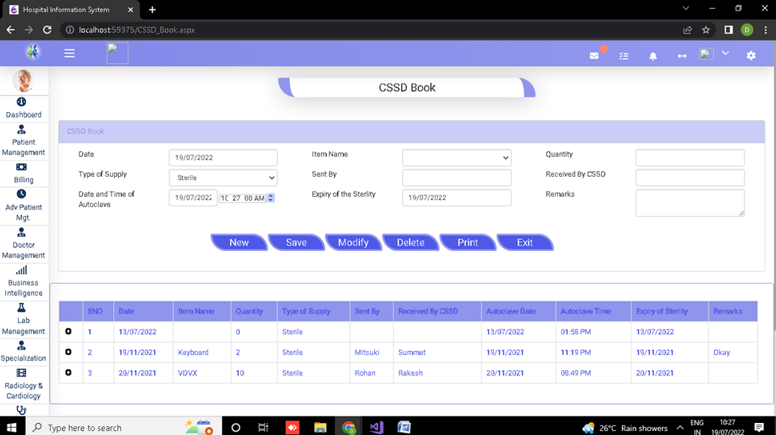Open the settings gear in header

click(751, 55)
